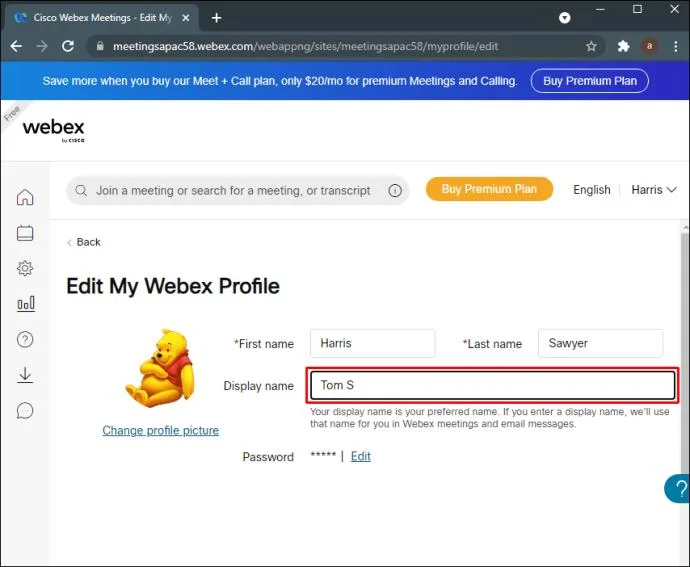Maximize the browser window
This screenshot has height=567, width=690.
tap(637, 9)
